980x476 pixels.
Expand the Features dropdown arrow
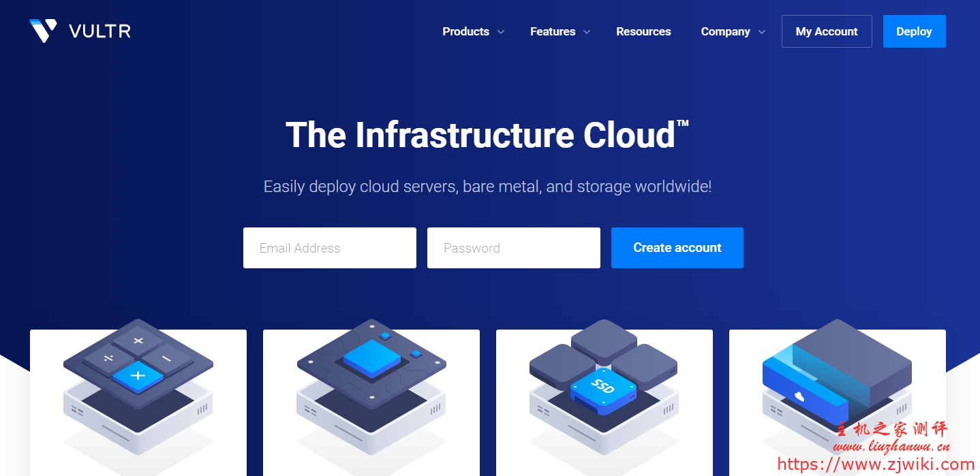click(587, 32)
